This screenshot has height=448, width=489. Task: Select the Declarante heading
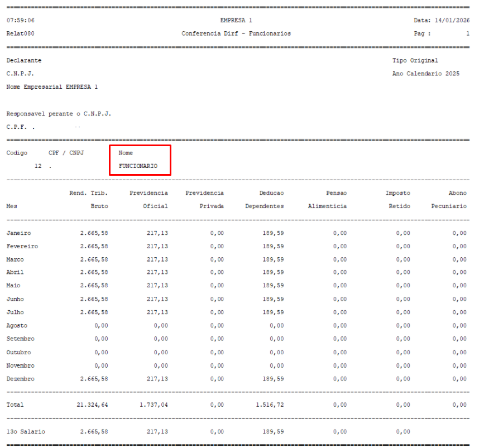pyautogui.click(x=24, y=60)
